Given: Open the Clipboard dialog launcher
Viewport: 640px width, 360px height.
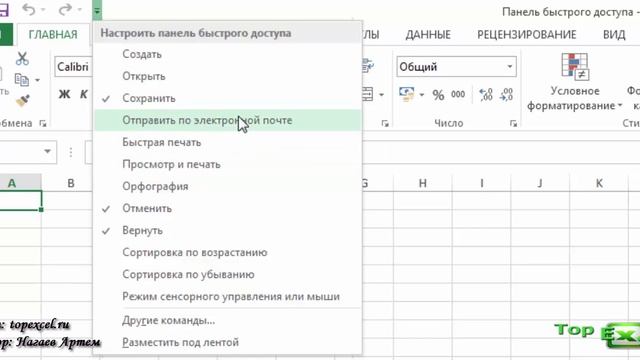Looking at the screenshot, I should 43,123.
